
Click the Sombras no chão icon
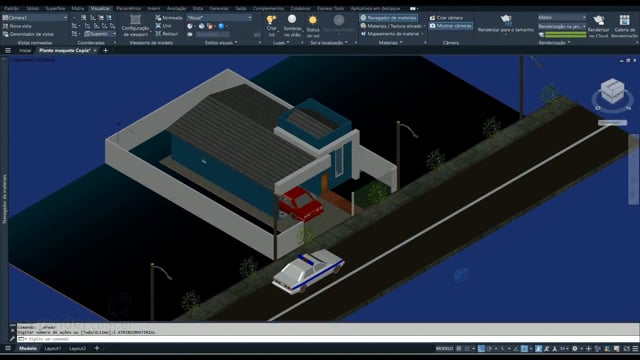292,20
